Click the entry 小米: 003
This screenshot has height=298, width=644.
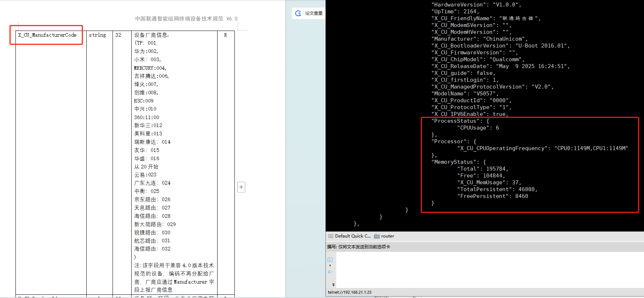click(147, 59)
